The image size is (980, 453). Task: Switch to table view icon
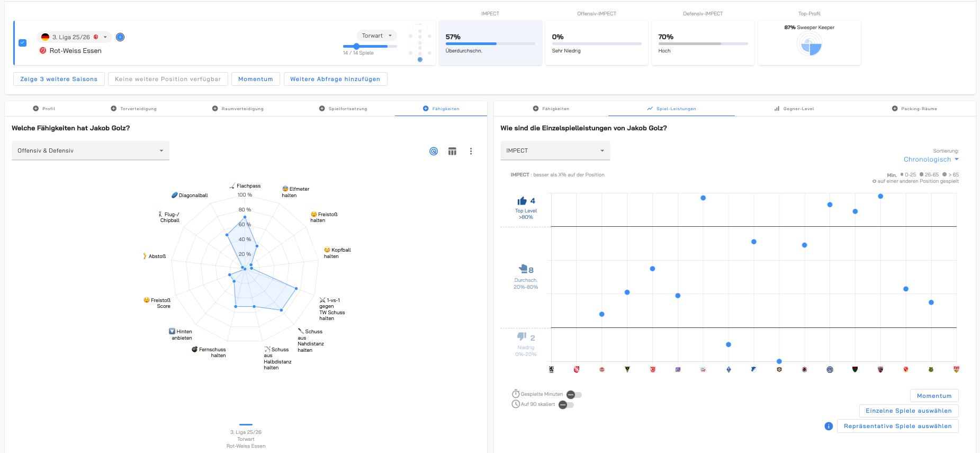coord(452,152)
